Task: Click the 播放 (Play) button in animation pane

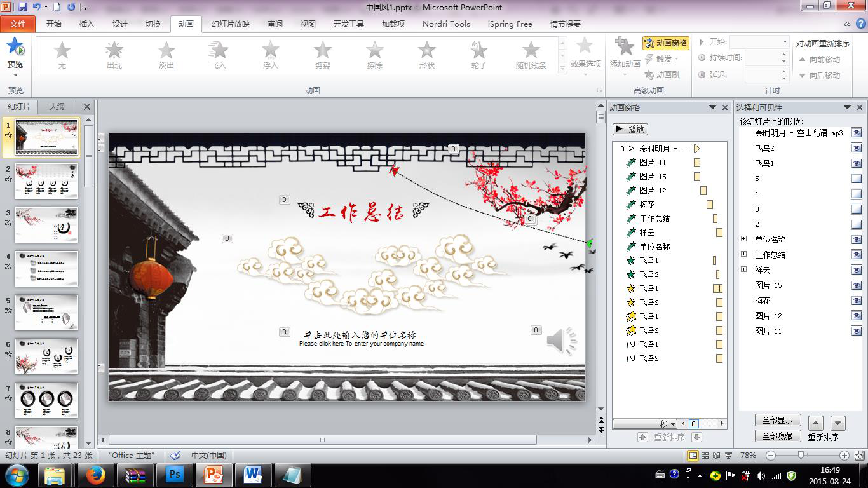Action: pyautogui.click(x=630, y=129)
